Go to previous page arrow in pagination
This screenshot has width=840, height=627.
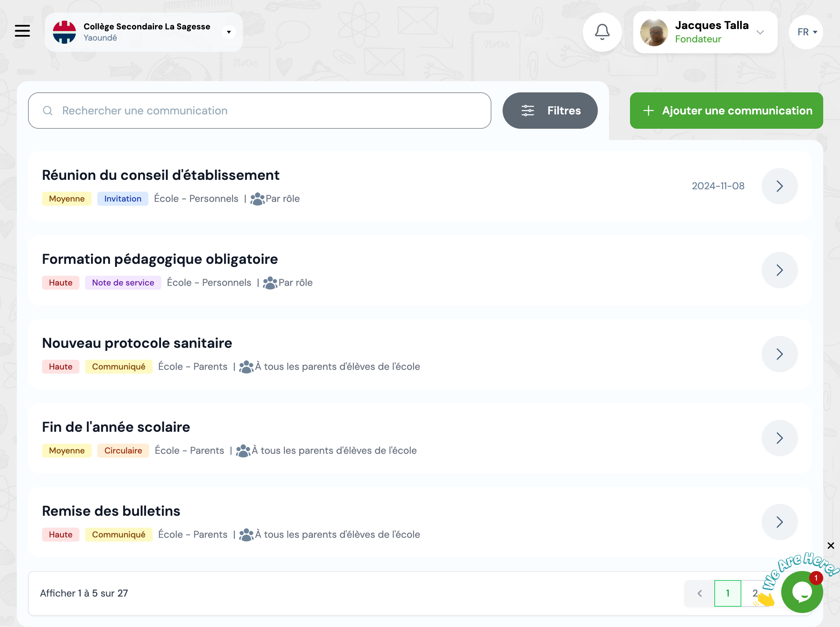point(699,593)
